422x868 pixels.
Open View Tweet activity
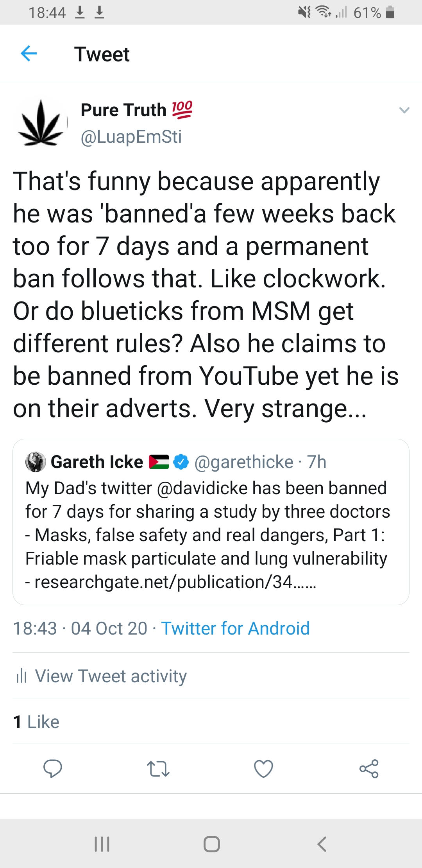111,676
